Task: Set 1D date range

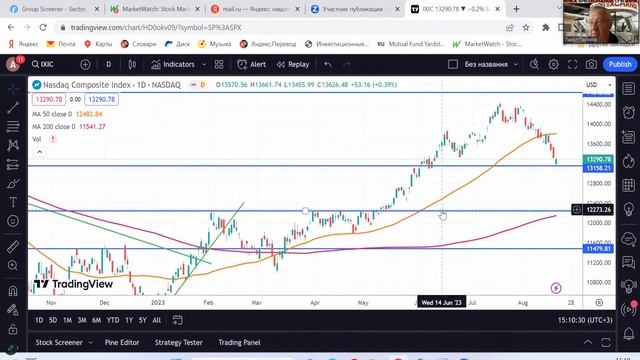Action: (x=39, y=320)
